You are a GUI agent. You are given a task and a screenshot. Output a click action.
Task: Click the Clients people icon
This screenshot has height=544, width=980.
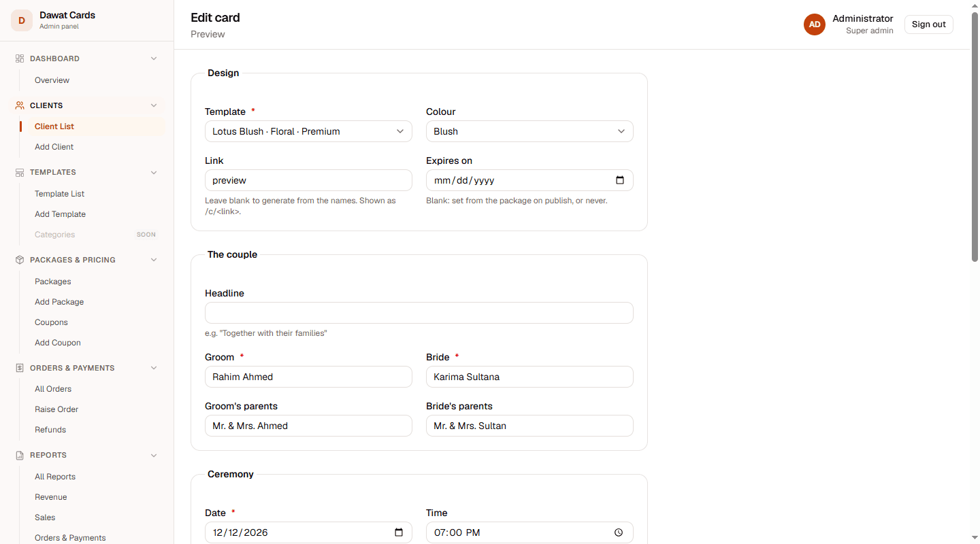[x=20, y=105]
